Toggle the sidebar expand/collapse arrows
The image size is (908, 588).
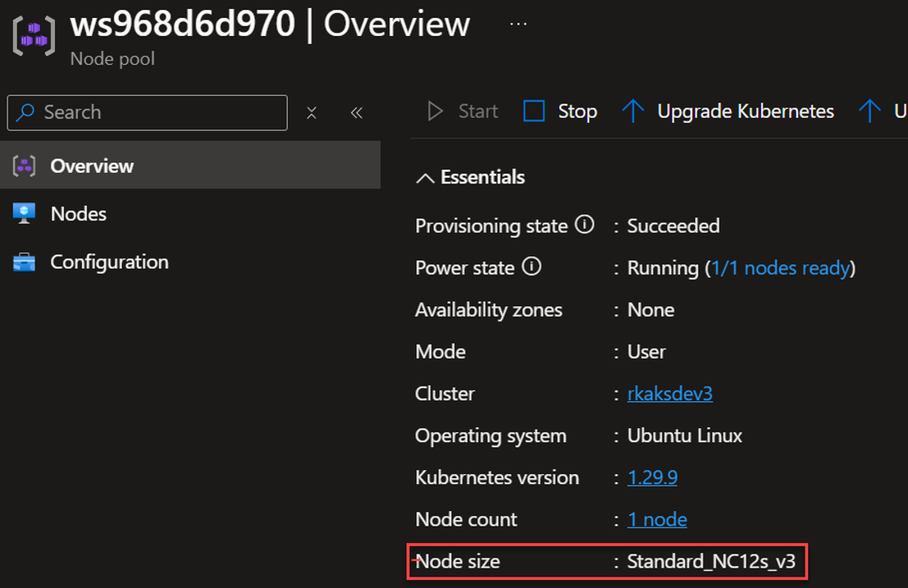311,113
